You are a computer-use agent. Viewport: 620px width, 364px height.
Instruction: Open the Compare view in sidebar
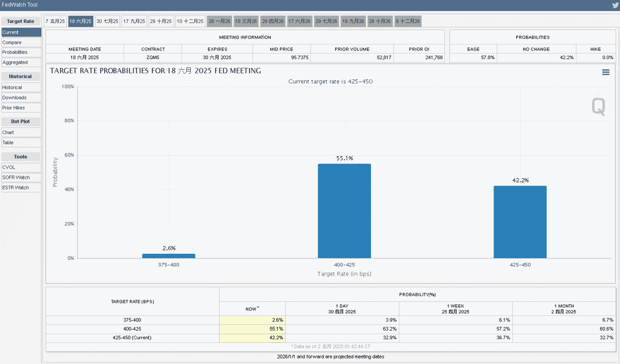point(21,42)
